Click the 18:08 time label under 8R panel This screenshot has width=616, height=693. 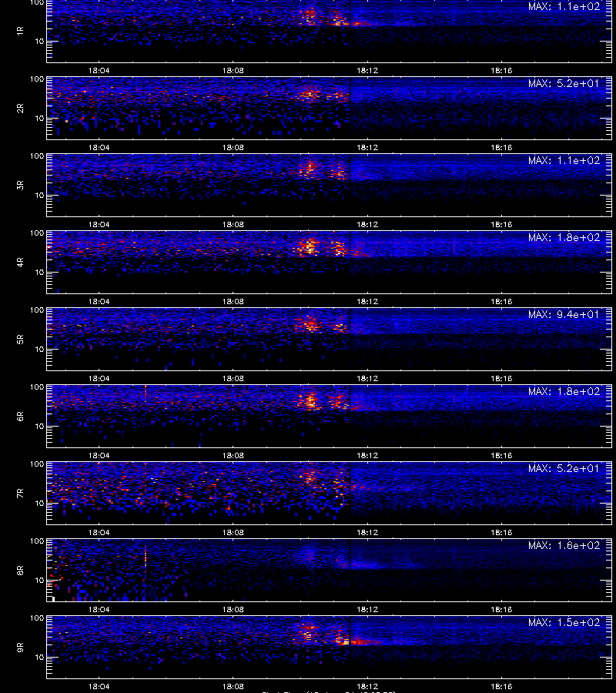pyautogui.click(x=233, y=610)
